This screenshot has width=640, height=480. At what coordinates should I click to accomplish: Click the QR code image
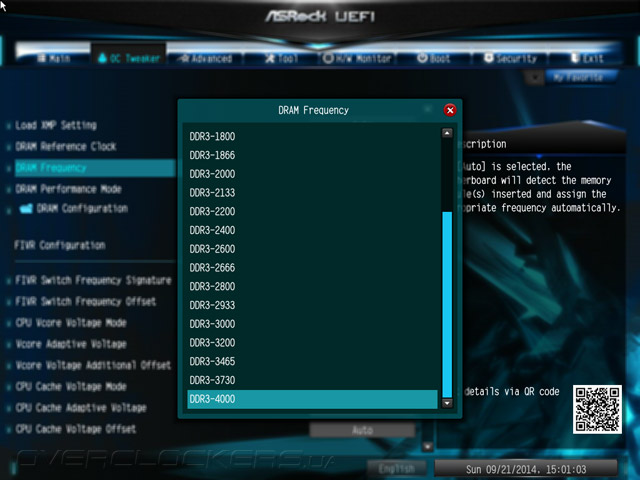pos(597,409)
